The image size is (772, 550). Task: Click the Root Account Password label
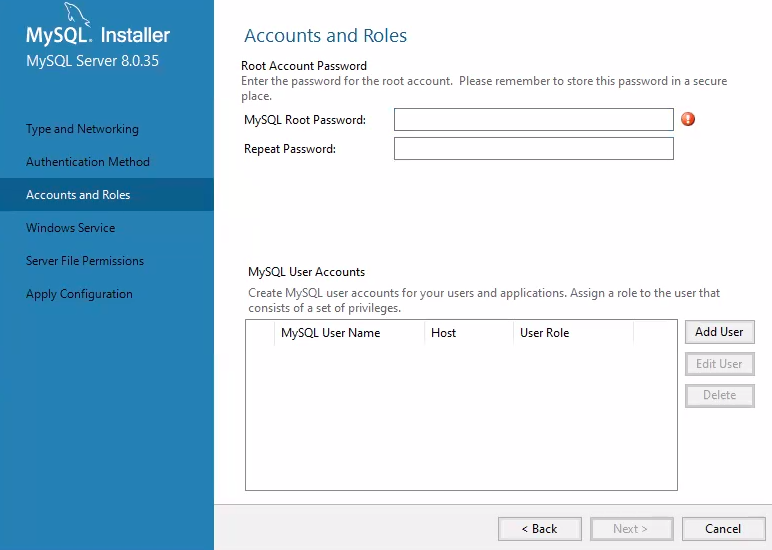coord(304,66)
